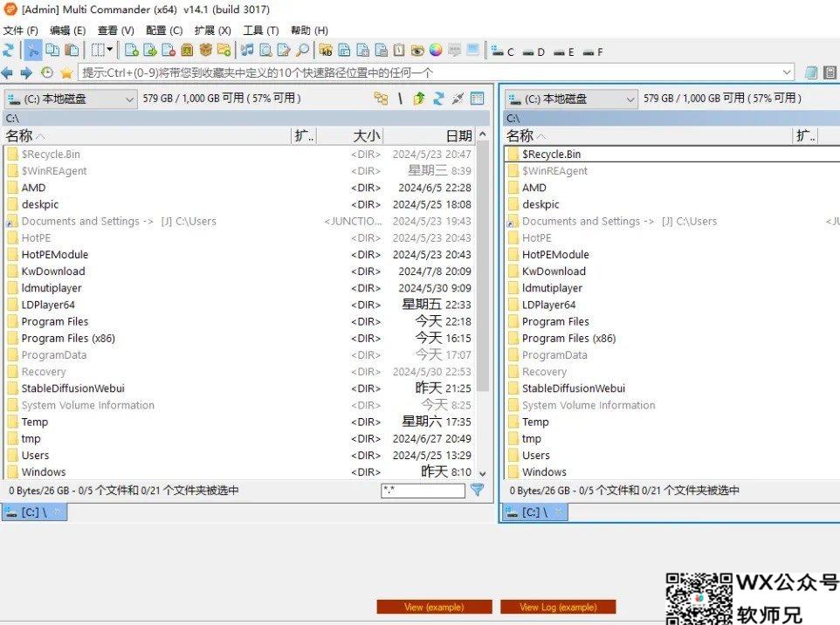Select KwDownload folder in right panel
Viewport: 840px width, 625px height.
click(x=672, y=271)
